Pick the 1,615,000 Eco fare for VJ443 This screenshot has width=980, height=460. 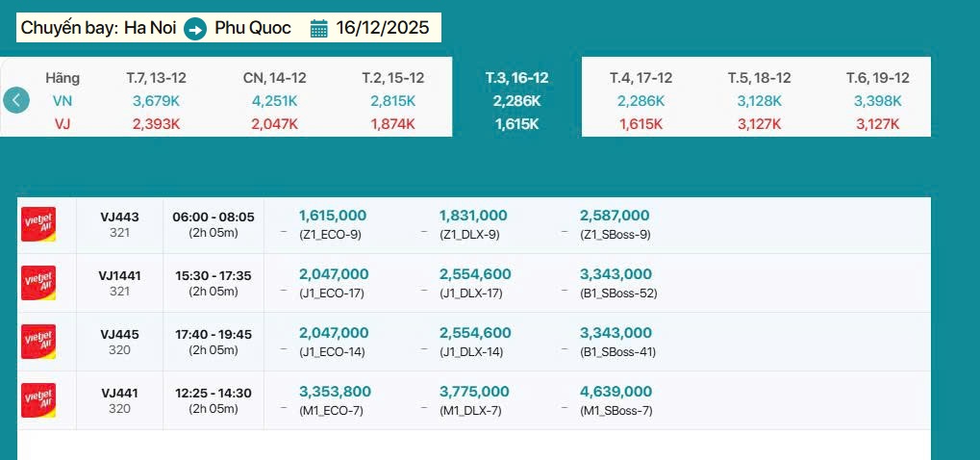(x=333, y=217)
